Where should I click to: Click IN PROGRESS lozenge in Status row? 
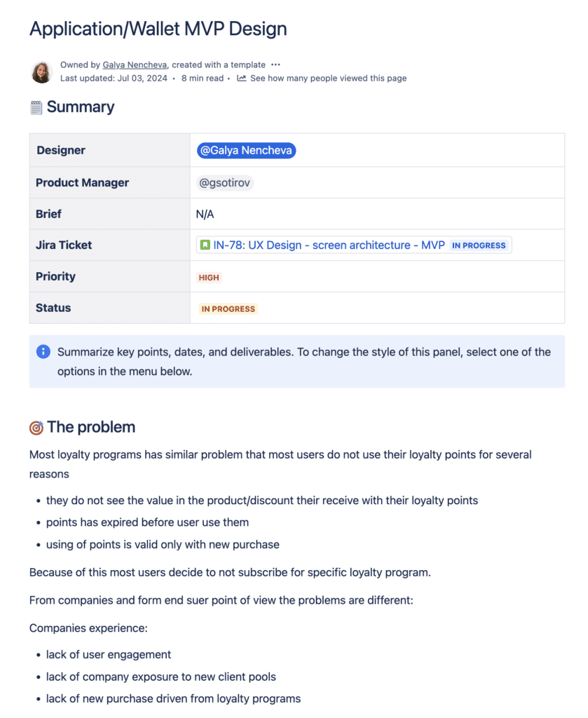click(x=228, y=309)
